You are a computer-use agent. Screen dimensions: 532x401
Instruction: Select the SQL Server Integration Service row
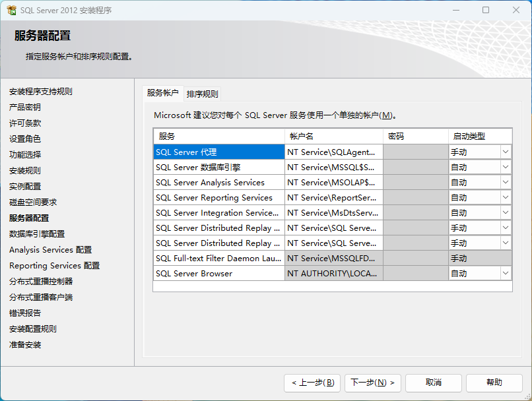[x=219, y=212]
